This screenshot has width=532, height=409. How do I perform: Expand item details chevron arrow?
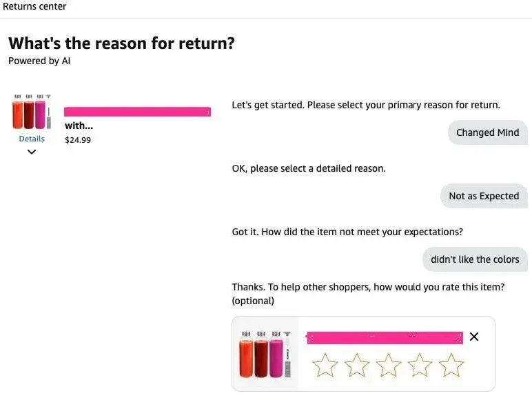click(x=32, y=152)
